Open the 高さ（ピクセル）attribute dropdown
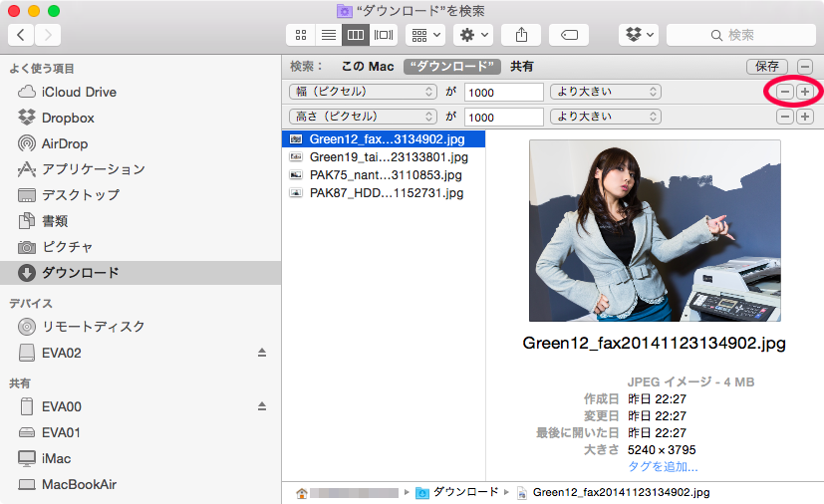Screen dimensions: 824x504 pos(363,117)
